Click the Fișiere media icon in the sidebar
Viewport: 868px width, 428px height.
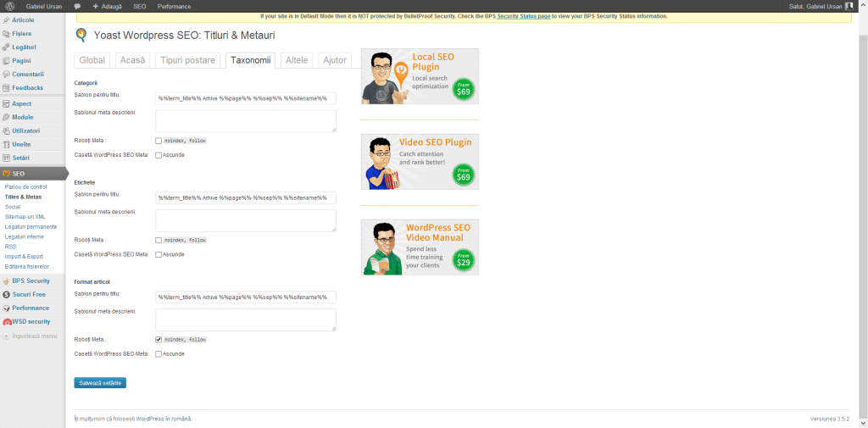click(x=6, y=33)
